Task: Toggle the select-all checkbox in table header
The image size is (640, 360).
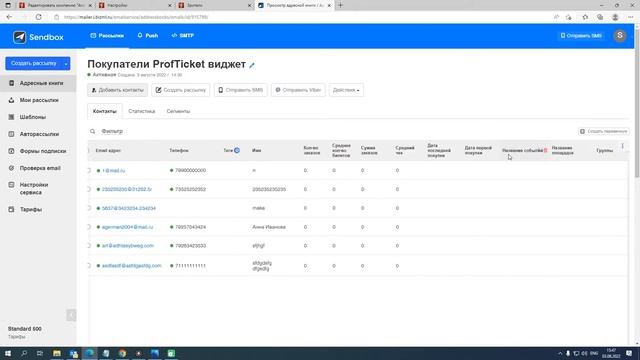Action: pyautogui.click(x=89, y=151)
